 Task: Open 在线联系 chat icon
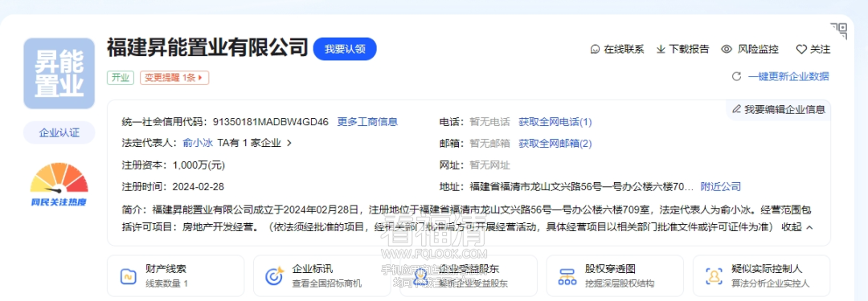pyautogui.click(x=595, y=49)
